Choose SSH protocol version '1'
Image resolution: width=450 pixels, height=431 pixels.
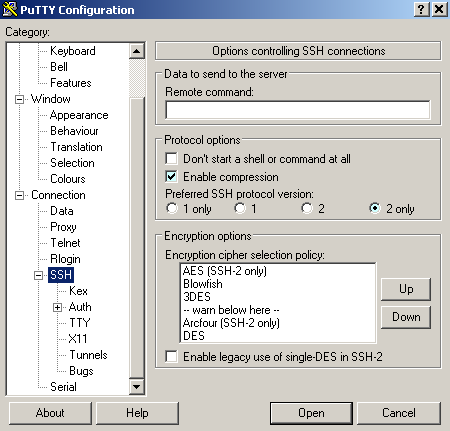click(x=240, y=208)
